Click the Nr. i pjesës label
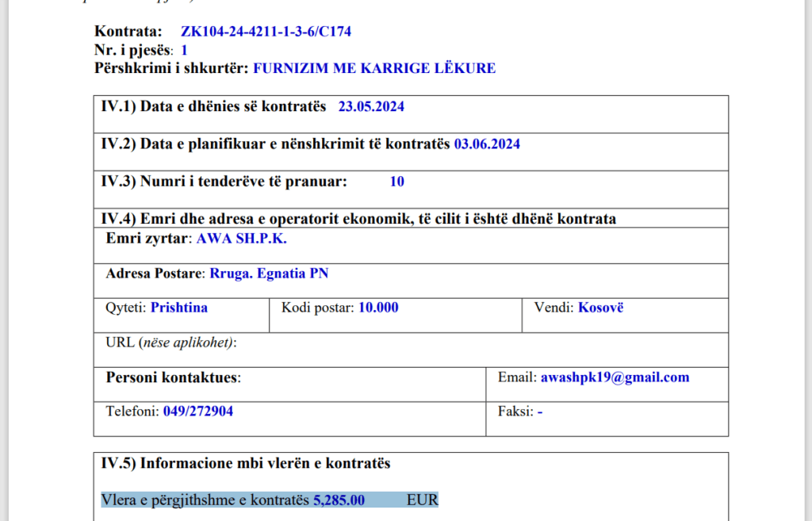The height and width of the screenshot is (521, 812). (133, 50)
